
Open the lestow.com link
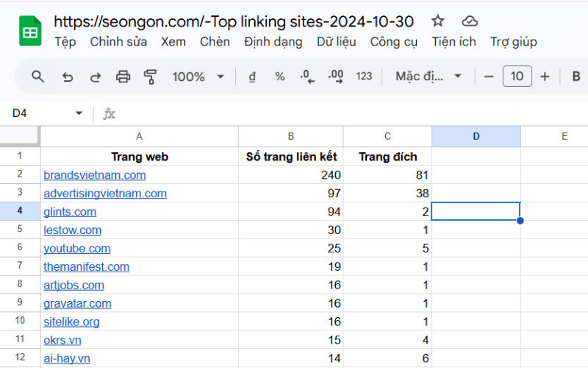click(72, 230)
